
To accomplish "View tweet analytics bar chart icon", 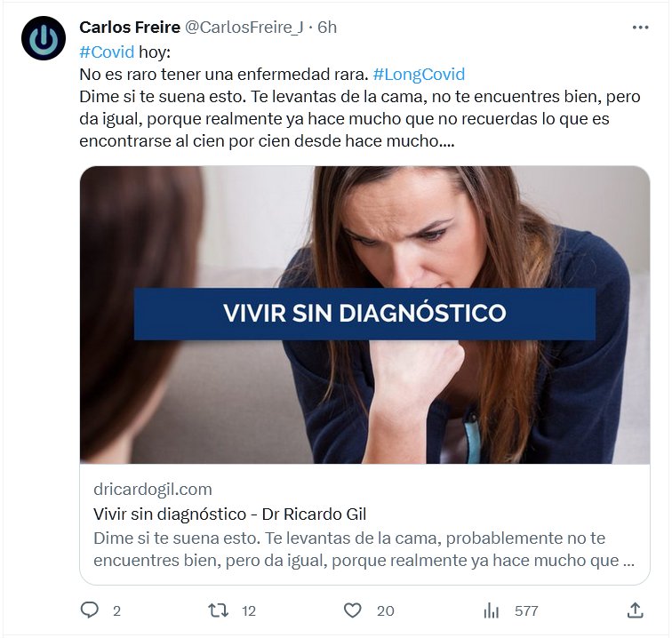I will 492,610.
